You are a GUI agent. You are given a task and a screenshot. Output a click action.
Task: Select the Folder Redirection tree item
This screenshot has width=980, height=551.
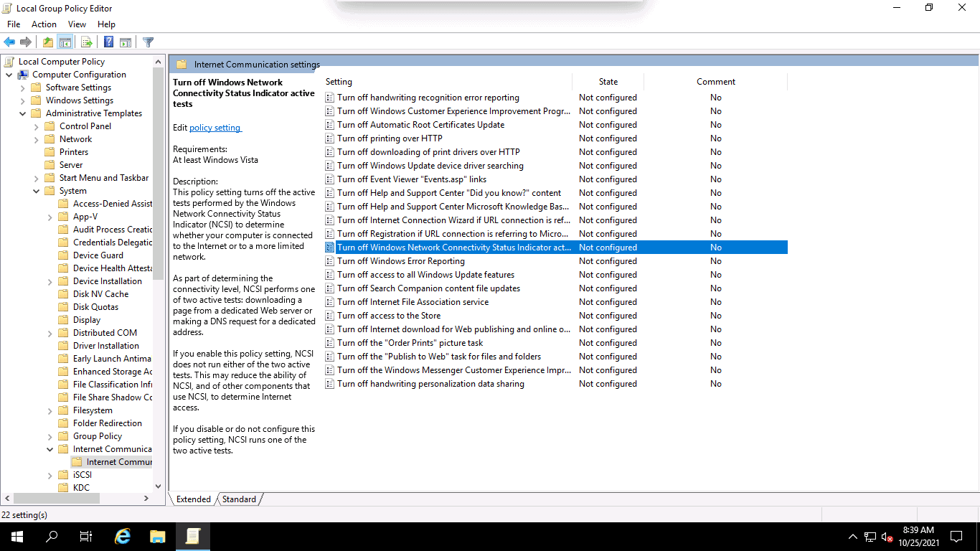[x=108, y=423]
